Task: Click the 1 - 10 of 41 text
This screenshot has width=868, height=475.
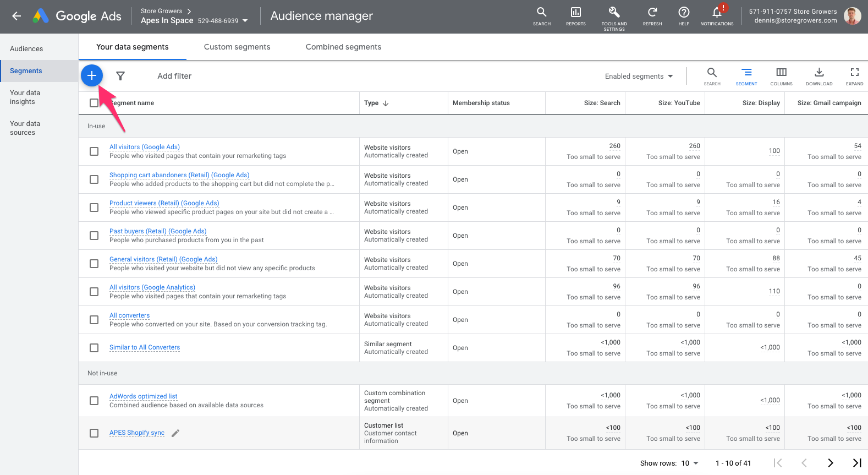Action: tap(733, 463)
